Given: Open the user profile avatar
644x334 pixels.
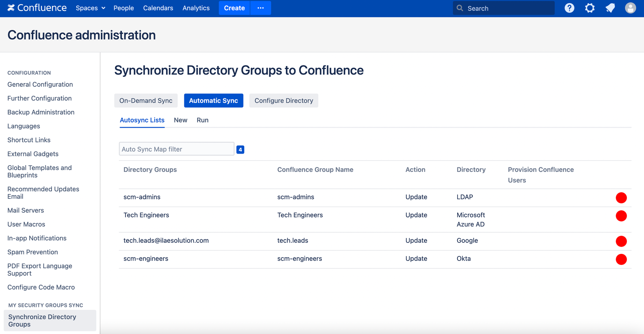Looking at the screenshot, I should [630, 8].
